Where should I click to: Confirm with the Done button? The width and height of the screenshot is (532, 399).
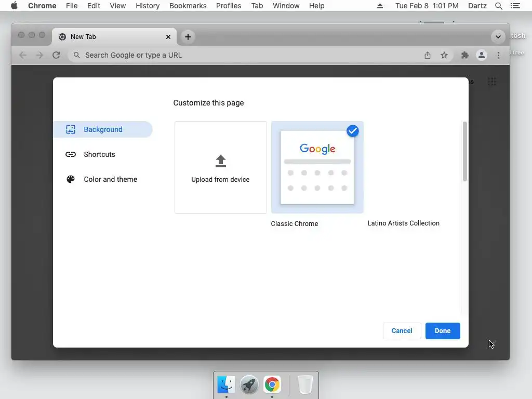(443, 331)
